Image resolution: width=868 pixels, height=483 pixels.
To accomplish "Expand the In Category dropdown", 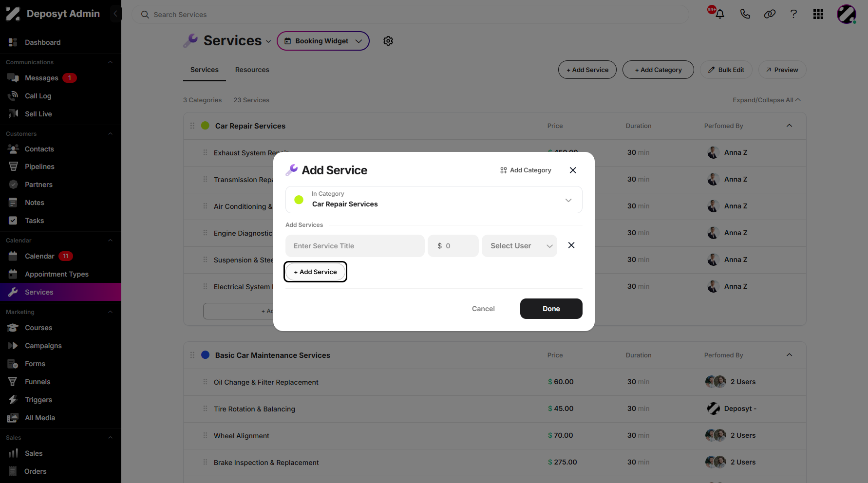I will coord(434,200).
